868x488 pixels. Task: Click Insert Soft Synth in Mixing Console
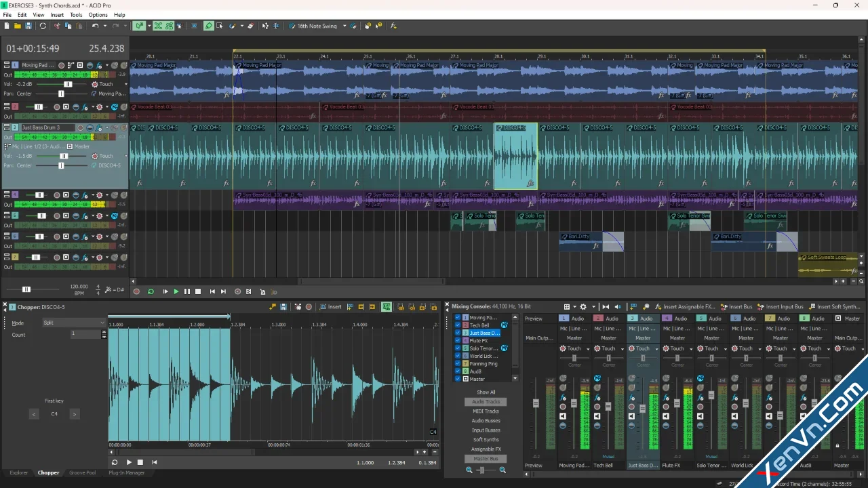tap(836, 307)
